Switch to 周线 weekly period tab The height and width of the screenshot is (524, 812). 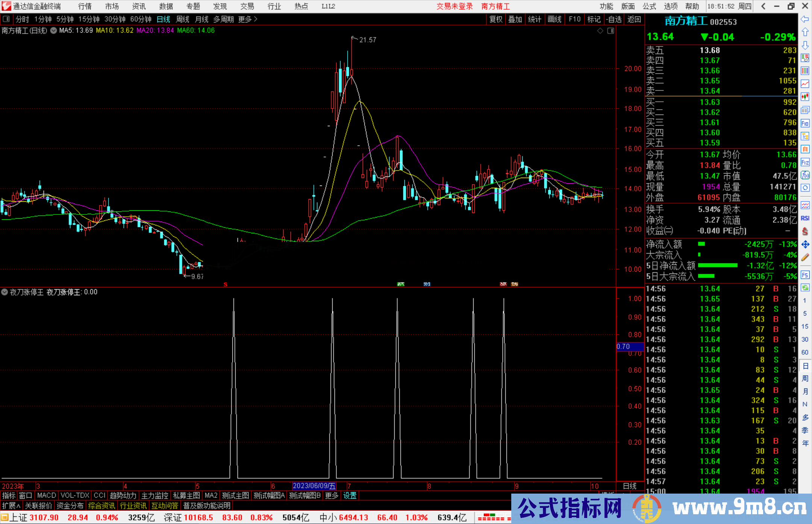click(183, 19)
